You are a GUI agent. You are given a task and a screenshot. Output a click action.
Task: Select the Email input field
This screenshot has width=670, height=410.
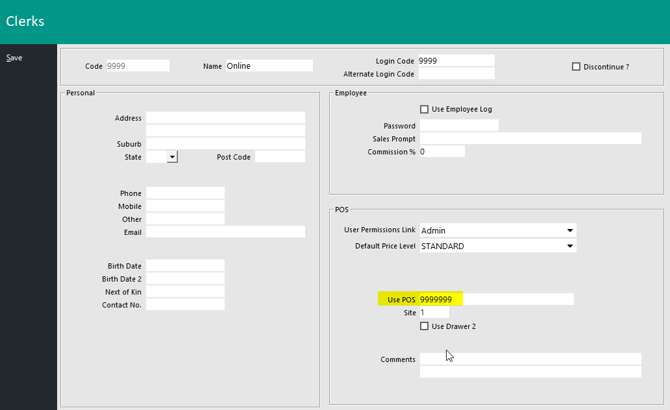(x=224, y=232)
